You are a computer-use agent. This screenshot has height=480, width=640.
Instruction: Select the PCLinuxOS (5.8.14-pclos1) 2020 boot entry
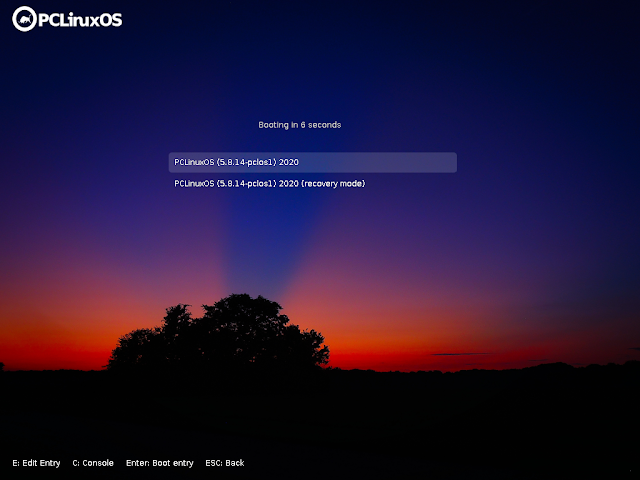coord(313,162)
